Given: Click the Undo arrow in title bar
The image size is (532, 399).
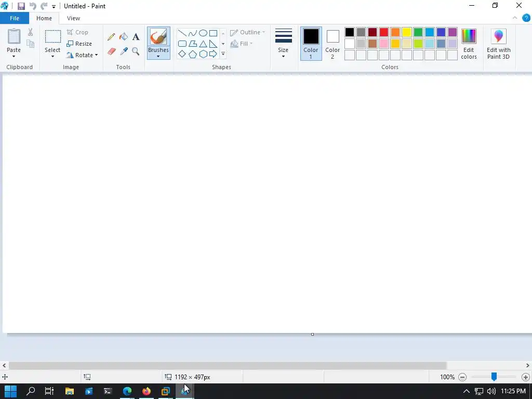Looking at the screenshot, I should pyautogui.click(x=32, y=6).
